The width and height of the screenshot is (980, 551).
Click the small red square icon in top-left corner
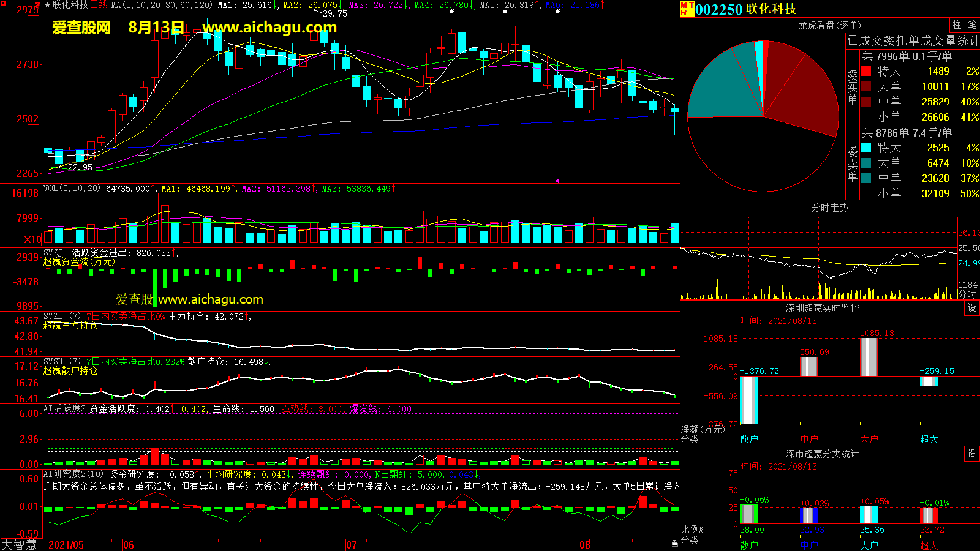(x=3, y=3)
